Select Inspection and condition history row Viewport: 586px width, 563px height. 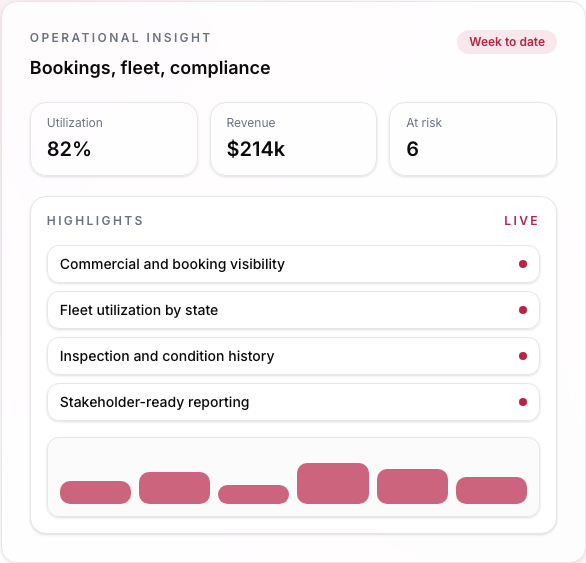click(293, 356)
